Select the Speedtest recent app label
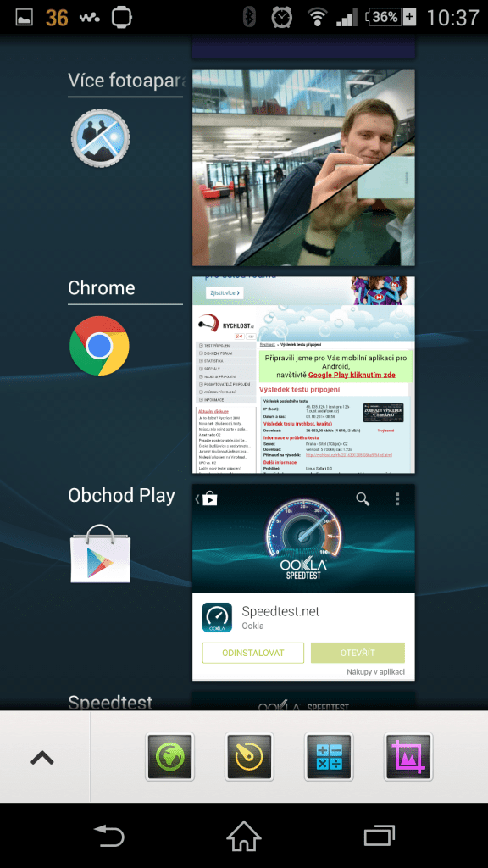The image size is (488, 868). coord(110,702)
